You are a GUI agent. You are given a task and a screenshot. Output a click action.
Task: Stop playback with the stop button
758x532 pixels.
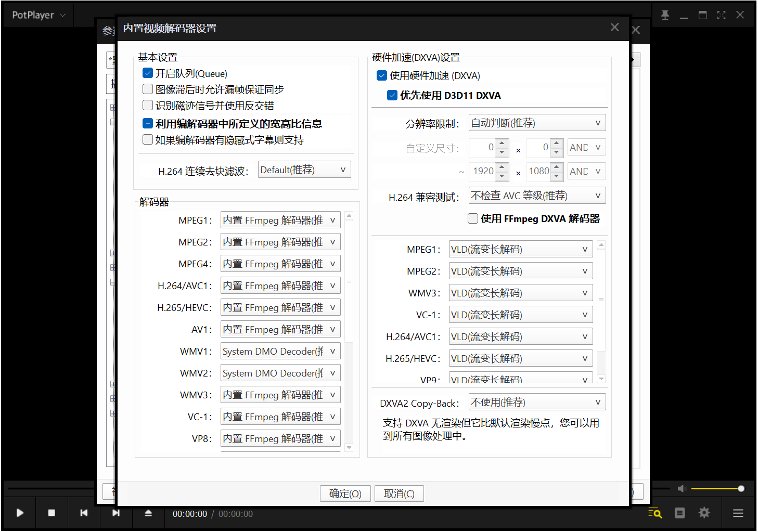[52, 513]
